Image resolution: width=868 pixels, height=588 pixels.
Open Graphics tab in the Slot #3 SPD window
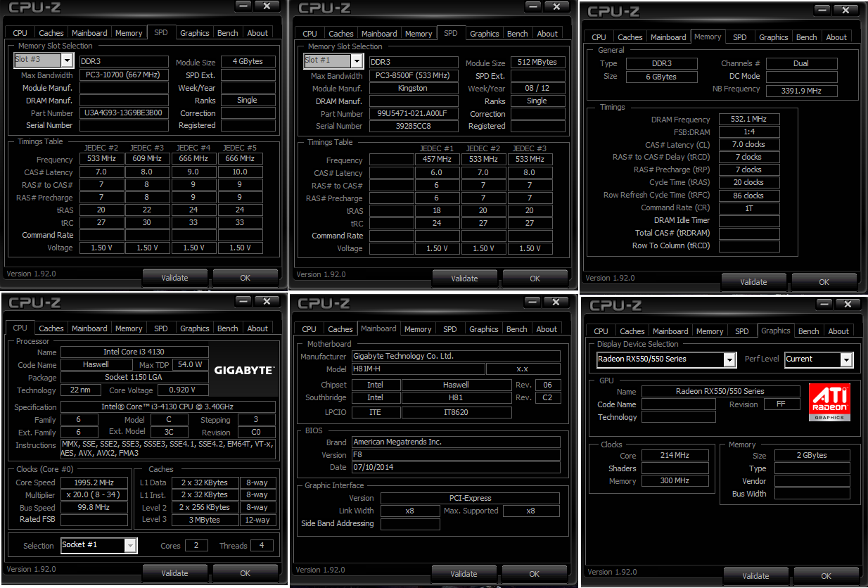[195, 33]
